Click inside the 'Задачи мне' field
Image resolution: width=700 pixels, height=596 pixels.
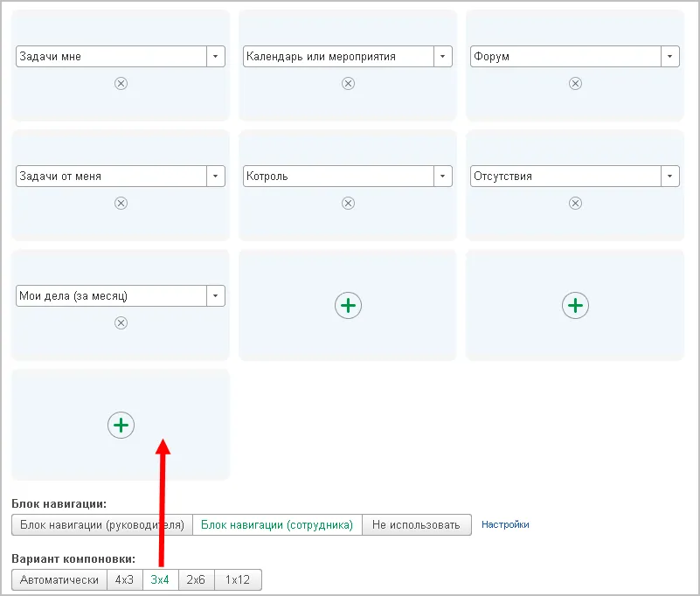(111, 56)
